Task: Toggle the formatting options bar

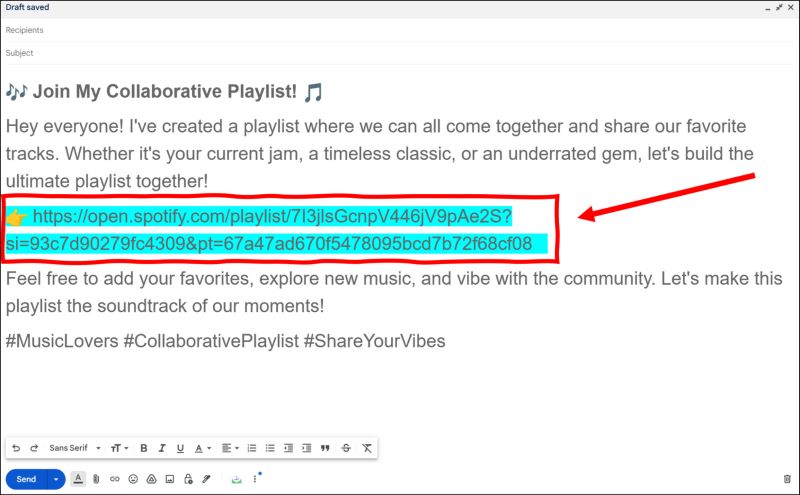Action: click(78, 479)
